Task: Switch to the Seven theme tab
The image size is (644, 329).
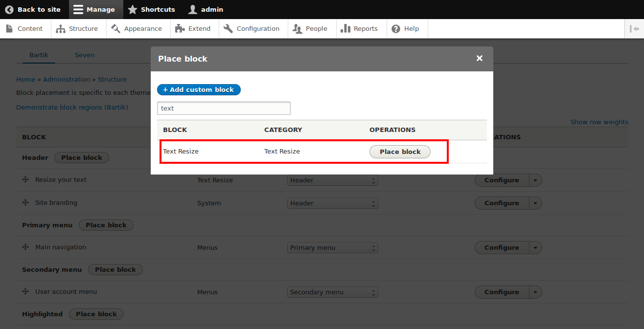Action: (x=85, y=55)
